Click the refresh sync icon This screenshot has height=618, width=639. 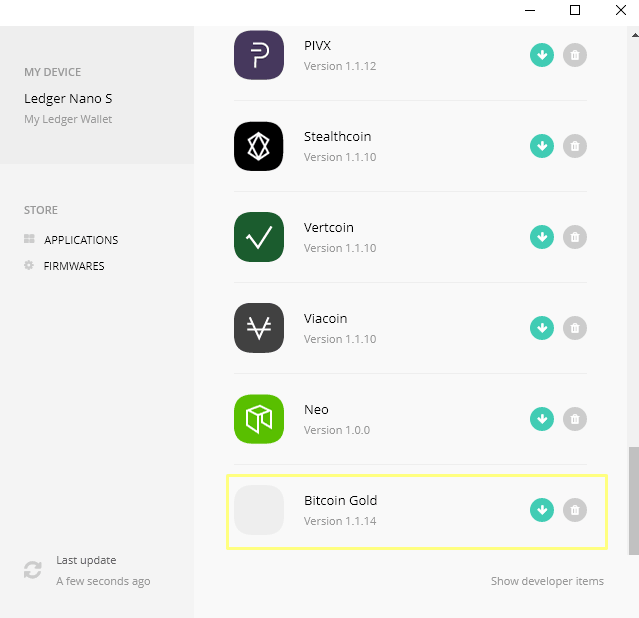(33, 570)
